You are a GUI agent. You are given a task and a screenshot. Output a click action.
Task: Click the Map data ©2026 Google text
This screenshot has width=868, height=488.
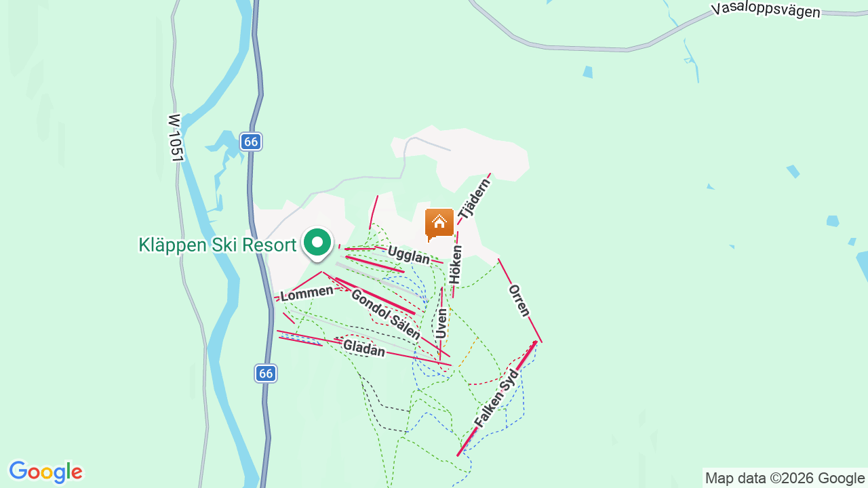tap(785, 479)
